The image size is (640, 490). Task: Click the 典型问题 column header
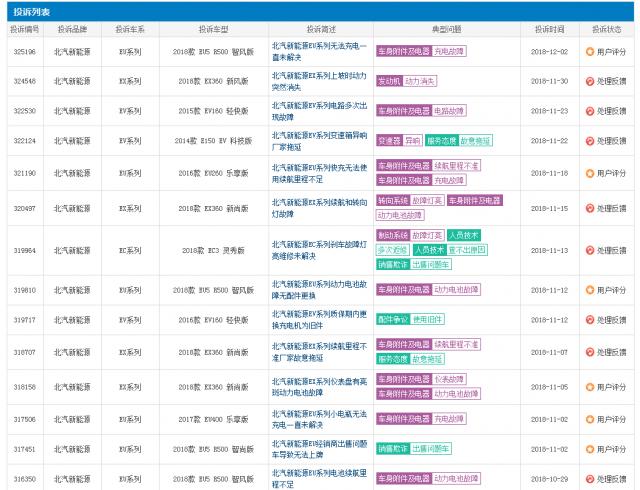click(447, 29)
